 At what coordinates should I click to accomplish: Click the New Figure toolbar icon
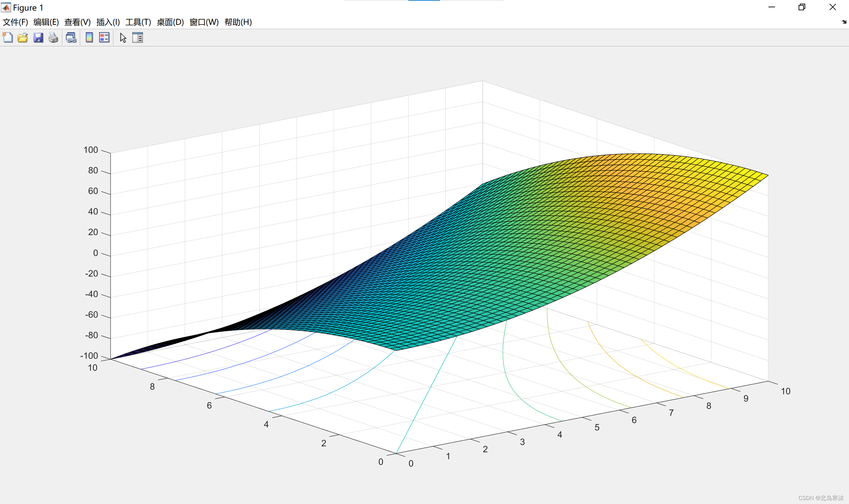(x=8, y=38)
